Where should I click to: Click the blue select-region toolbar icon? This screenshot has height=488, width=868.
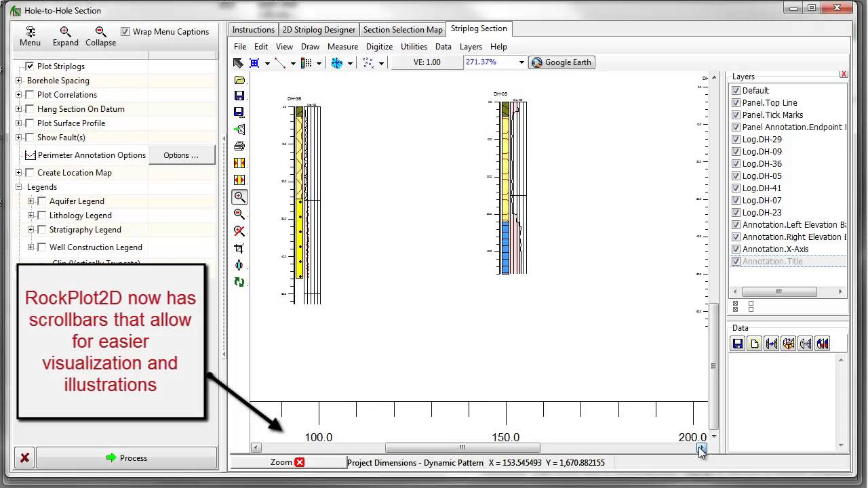coord(255,62)
